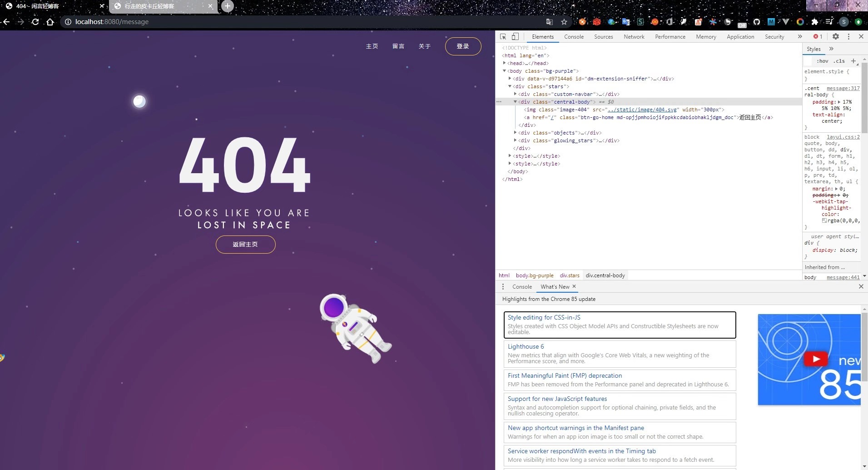The image size is (868, 470).
Task: Collapse the body bg-purple node
Action: (x=504, y=71)
